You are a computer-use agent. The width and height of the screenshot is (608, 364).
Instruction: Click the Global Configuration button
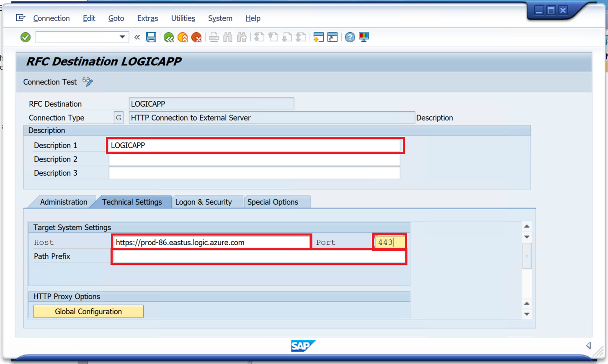88,311
